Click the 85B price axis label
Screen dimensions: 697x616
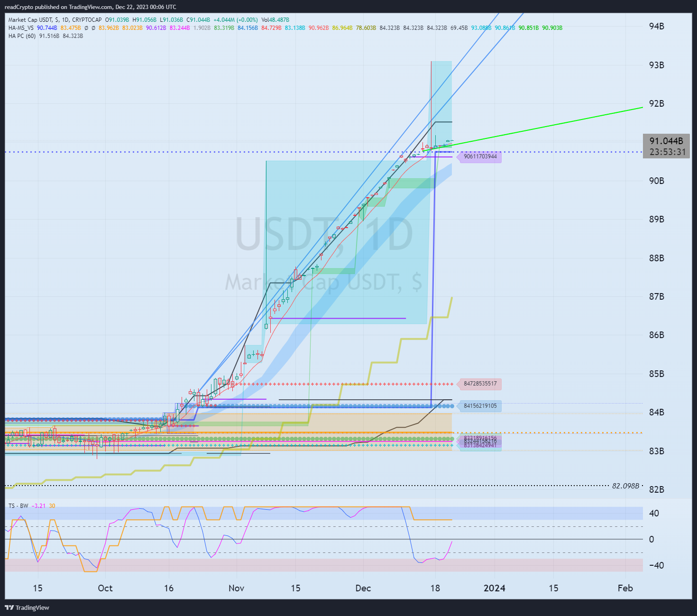coord(657,374)
